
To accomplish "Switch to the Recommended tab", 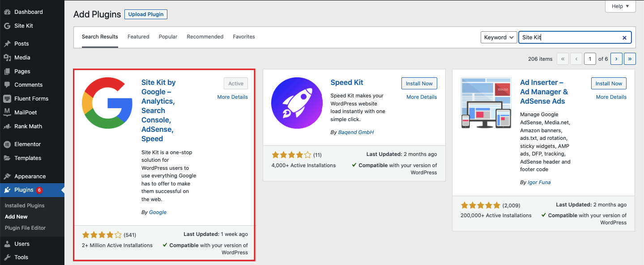I will 205,37.
